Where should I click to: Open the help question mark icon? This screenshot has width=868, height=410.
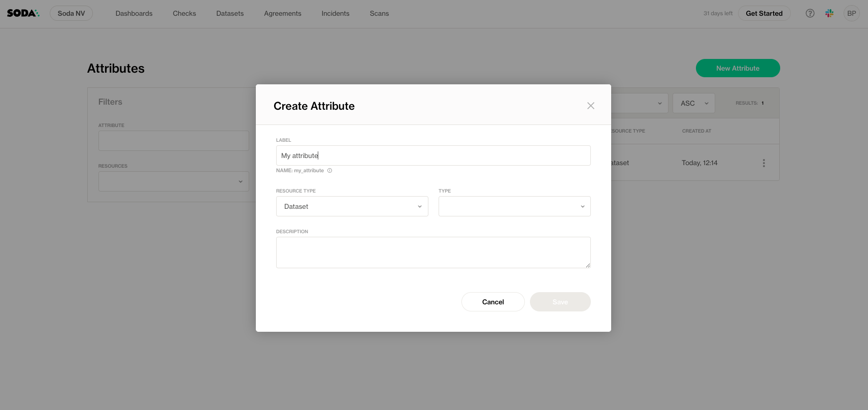coord(810,13)
